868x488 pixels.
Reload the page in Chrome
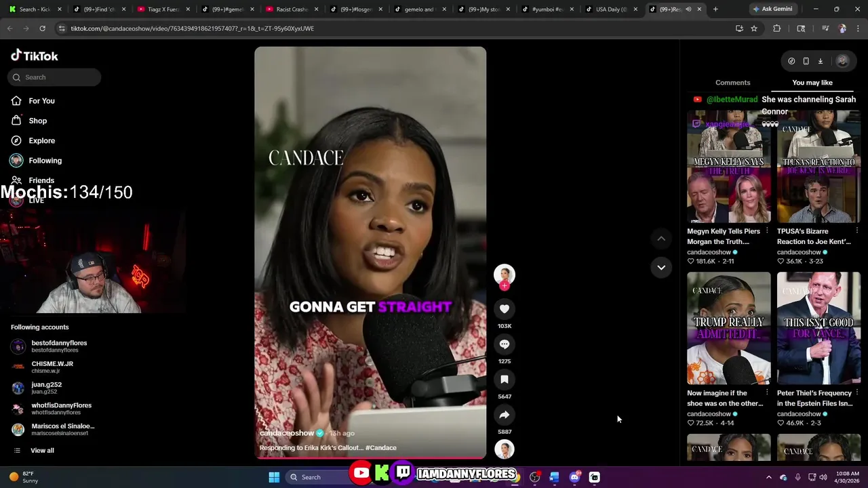42,28
